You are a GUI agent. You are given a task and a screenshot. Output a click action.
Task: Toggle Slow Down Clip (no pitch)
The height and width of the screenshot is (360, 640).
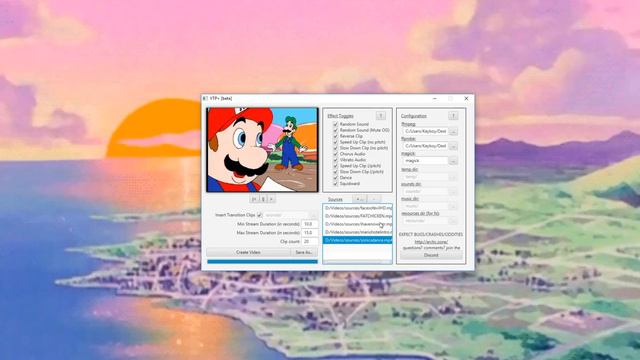coord(336,148)
